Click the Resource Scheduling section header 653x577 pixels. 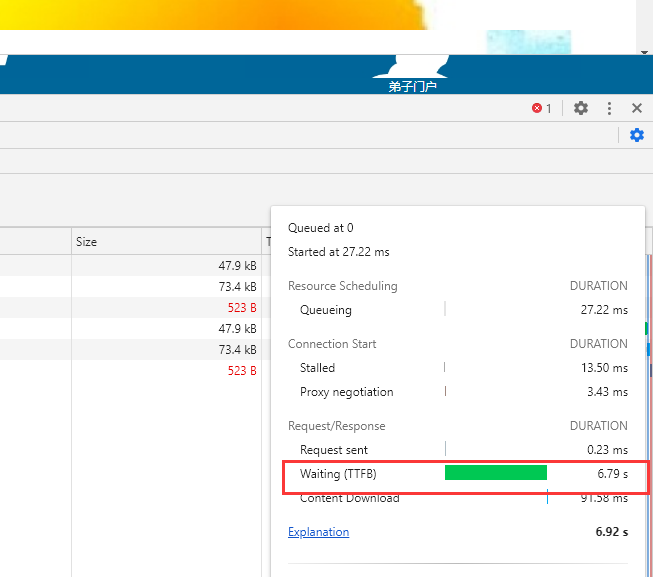(342, 286)
